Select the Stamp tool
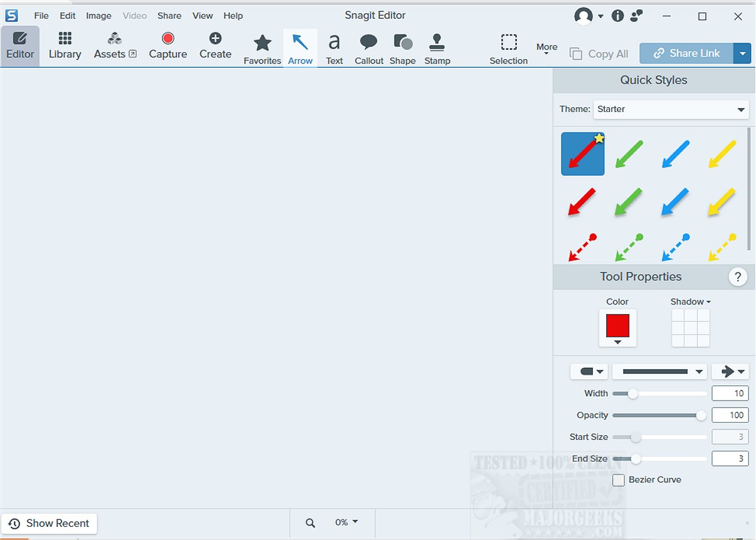The image size is (756, 540). pyautogui.click(x=437, y=48)
